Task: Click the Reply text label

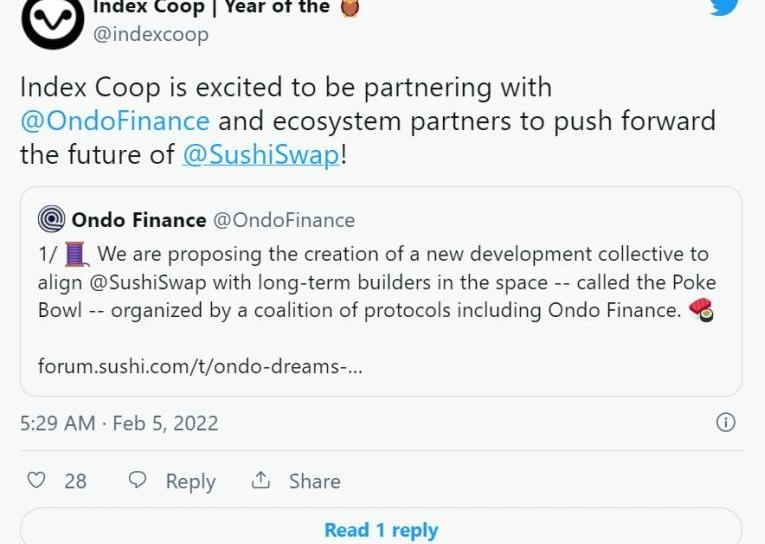Action: (190, 481)
